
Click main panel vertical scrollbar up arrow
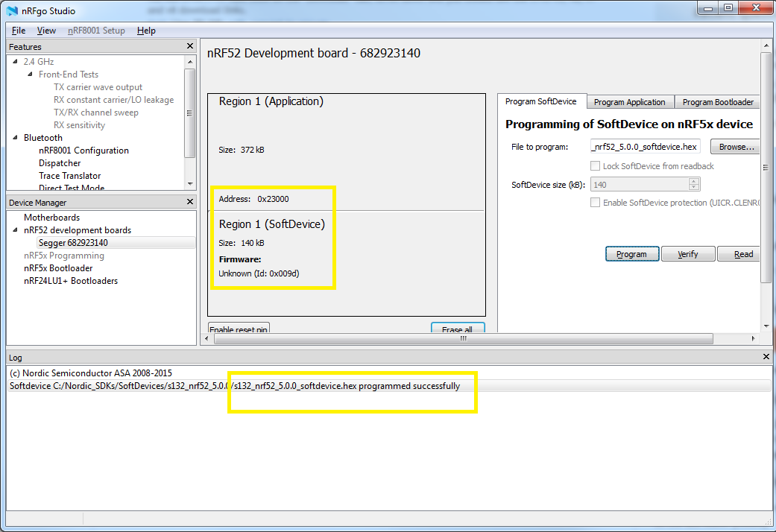click(x=766, y=46)
